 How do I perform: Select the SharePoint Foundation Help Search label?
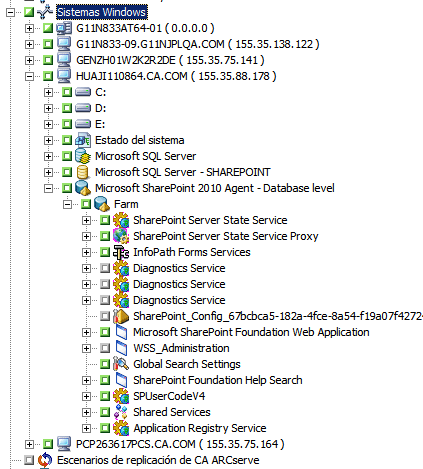(x=218, y=380)
